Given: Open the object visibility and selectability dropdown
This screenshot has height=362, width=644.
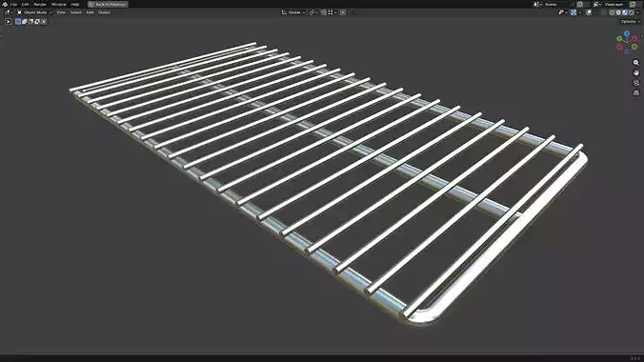Looking at the screenshot, I should [x=562, y=12].
